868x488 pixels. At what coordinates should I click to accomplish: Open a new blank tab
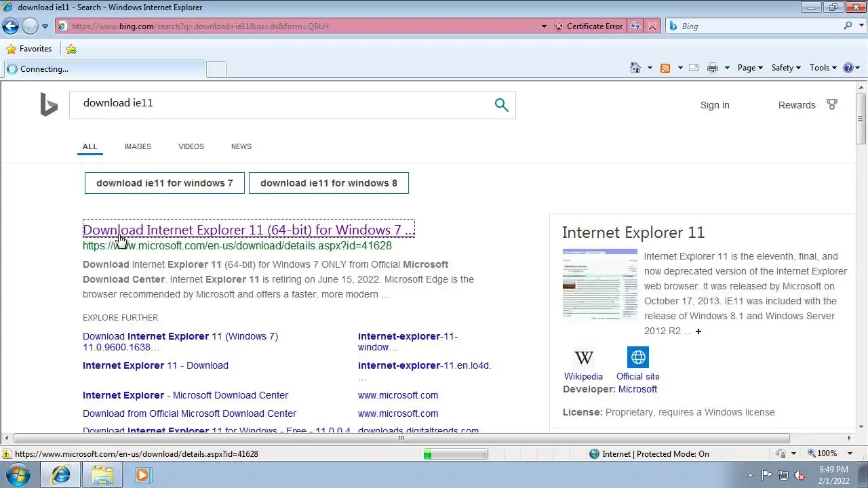[x=216, y=69]
